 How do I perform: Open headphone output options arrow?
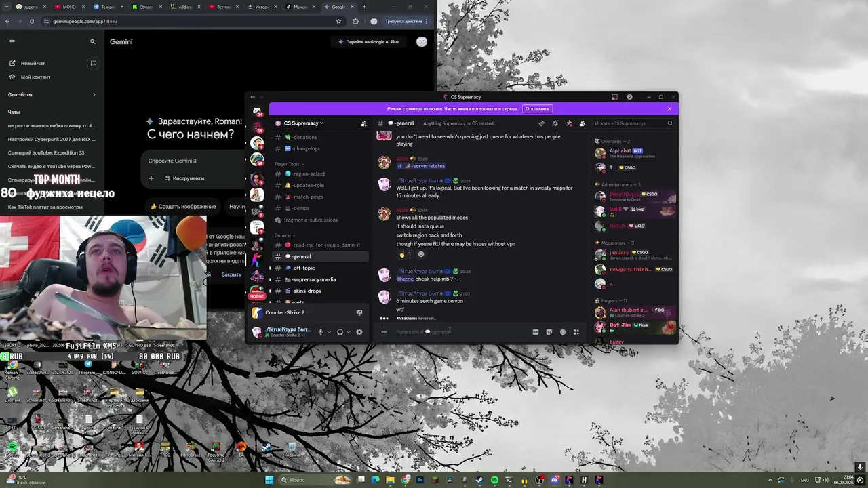point(349,332)
